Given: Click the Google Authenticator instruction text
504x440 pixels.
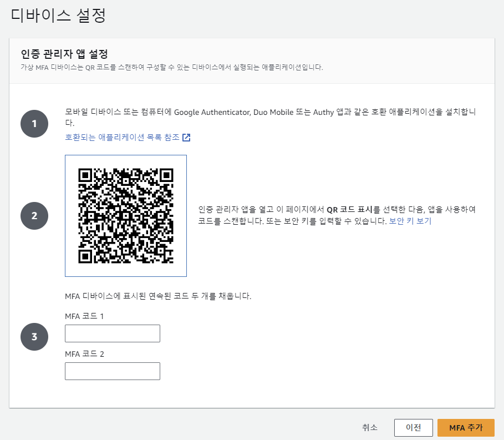Looking at the screenshot, I should tap(271, 117).
